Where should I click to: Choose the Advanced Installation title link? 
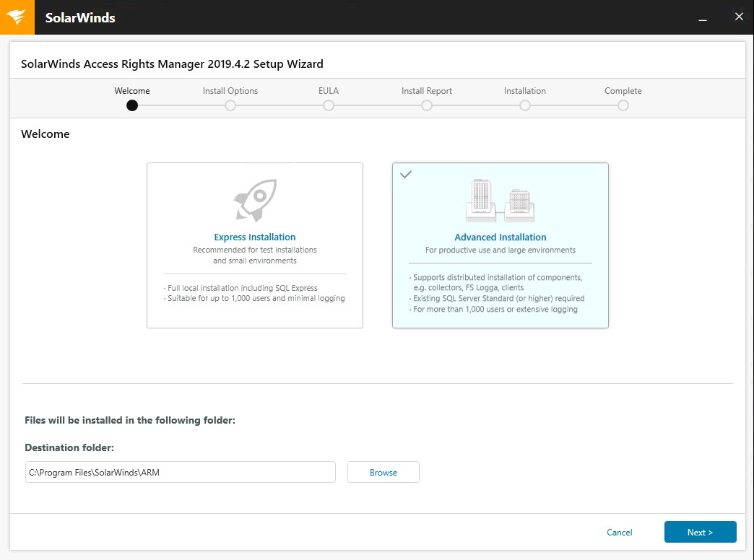tap(500, 237)
